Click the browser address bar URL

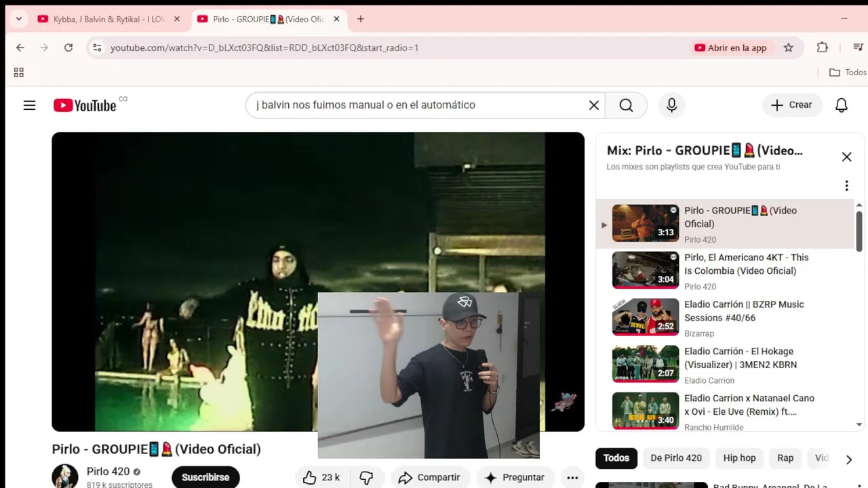(264, 47)
